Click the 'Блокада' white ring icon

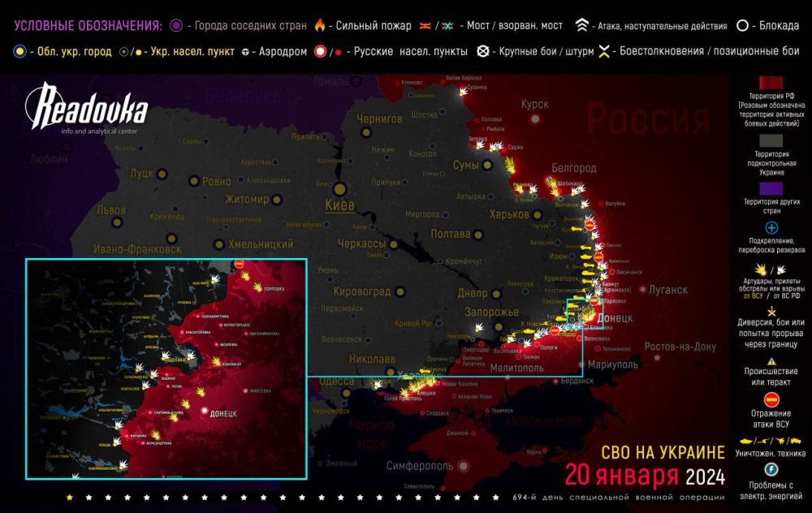pyautogui.click(x=742, y=25)
